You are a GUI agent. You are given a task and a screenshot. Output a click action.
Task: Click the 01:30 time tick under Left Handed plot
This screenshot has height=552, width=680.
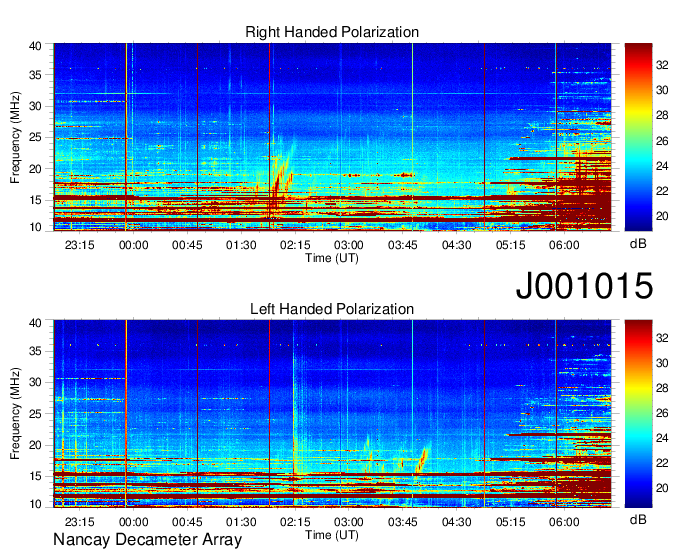pyautogui.click(x=241, y=522)
